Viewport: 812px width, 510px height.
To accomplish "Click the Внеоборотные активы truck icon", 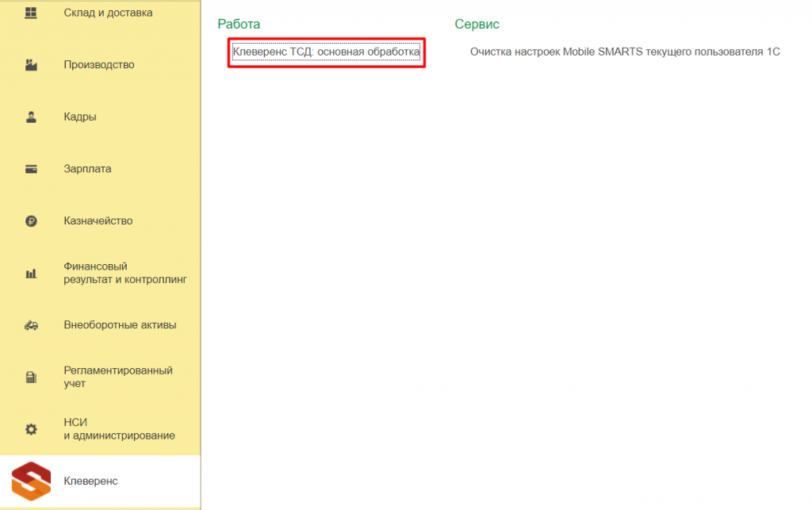I will (x=31, y=325).
